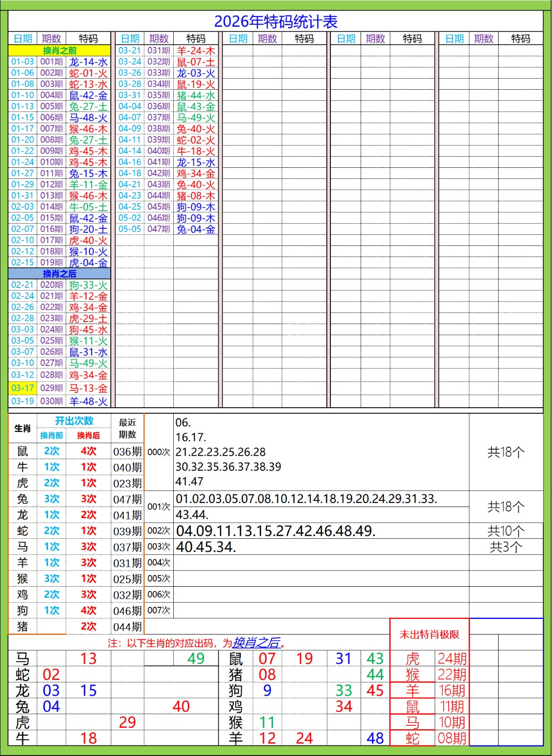Viewport: 552px width, 756px height.
Task: Select the result cell 狗-20-土
Action: point(88,229)
